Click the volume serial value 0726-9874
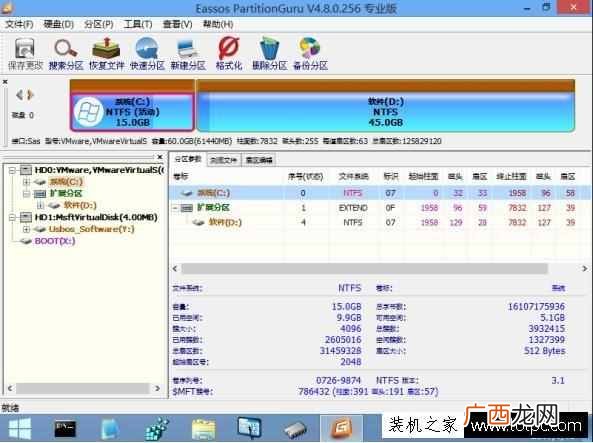 tap(338, 380)
